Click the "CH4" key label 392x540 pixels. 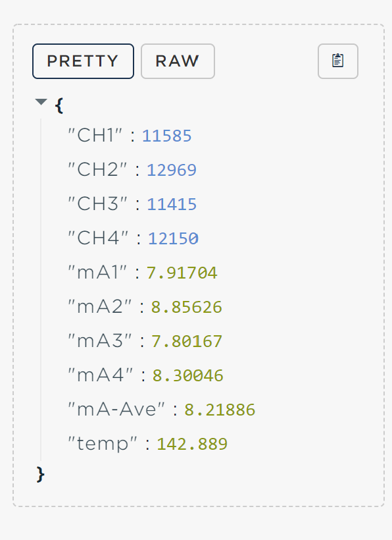pyautogui.click(x=98, y=238)
